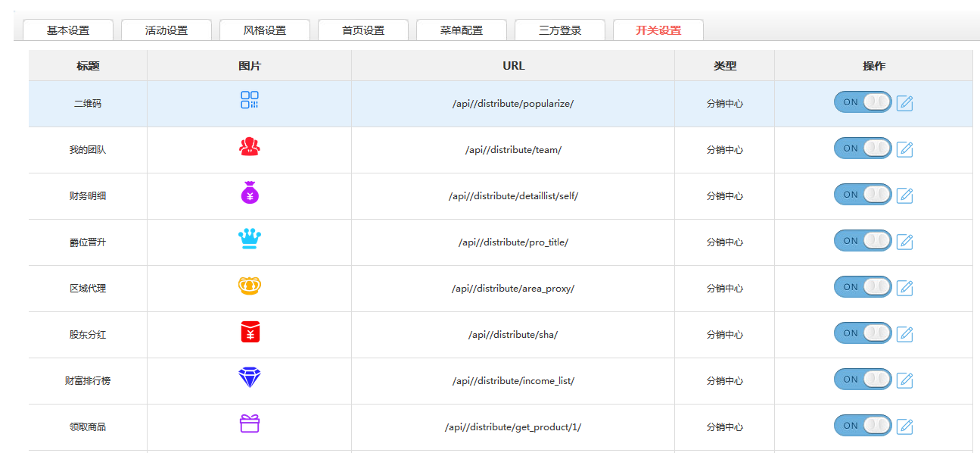
Task: Open edit icon for 区域代理 row
Action: click(x=904, y=288)
